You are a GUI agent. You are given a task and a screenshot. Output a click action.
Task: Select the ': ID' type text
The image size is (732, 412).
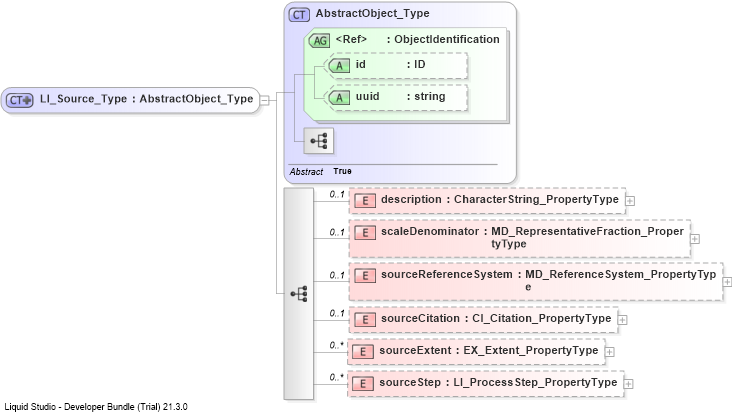pos(416,64)
